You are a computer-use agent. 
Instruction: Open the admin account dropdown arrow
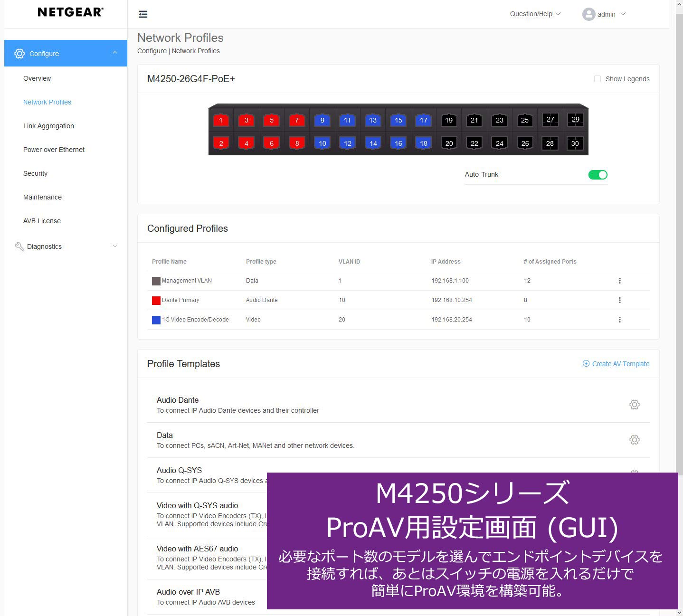[623, 14]
